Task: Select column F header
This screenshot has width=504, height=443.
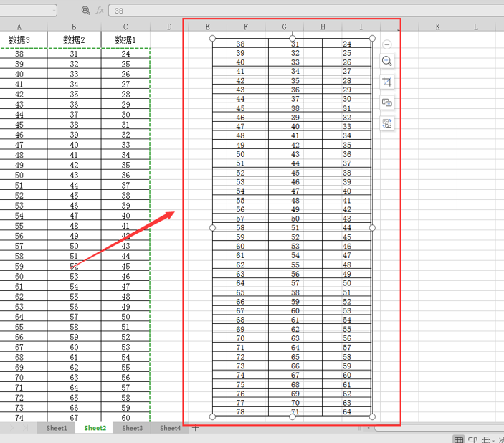Action: point(246,27)
